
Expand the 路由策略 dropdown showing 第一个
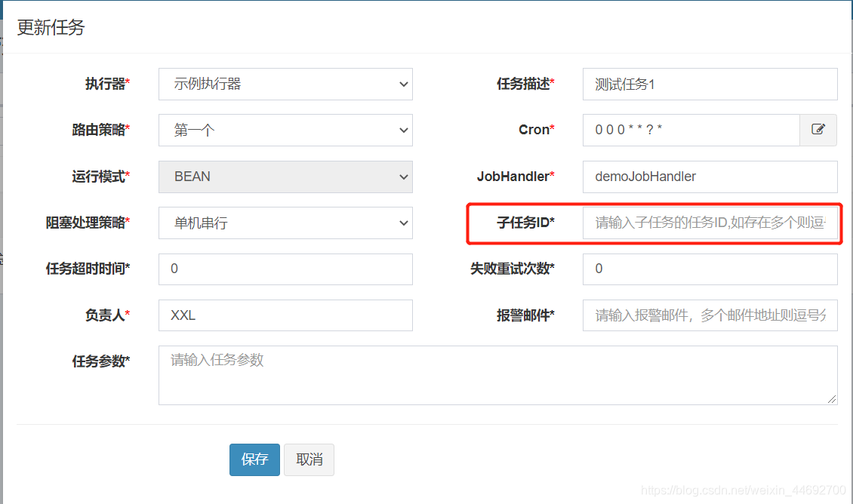(x=285, y=130)
